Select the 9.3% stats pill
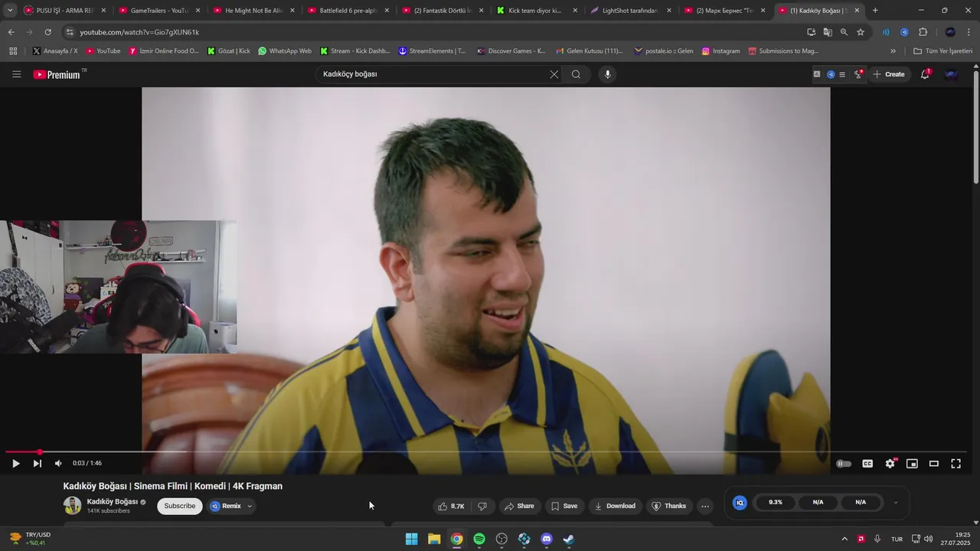Viewport: 980px width, 551px height. pos(776,503)
